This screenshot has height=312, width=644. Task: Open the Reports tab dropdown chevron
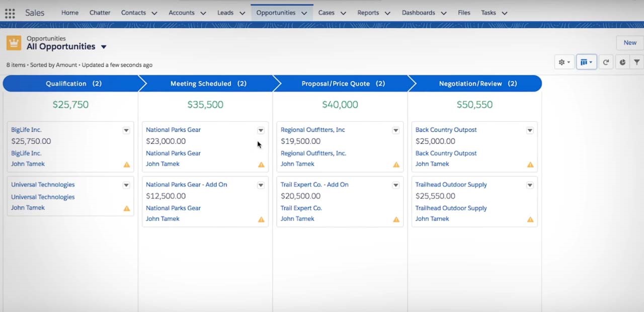[x=388, y=13]
